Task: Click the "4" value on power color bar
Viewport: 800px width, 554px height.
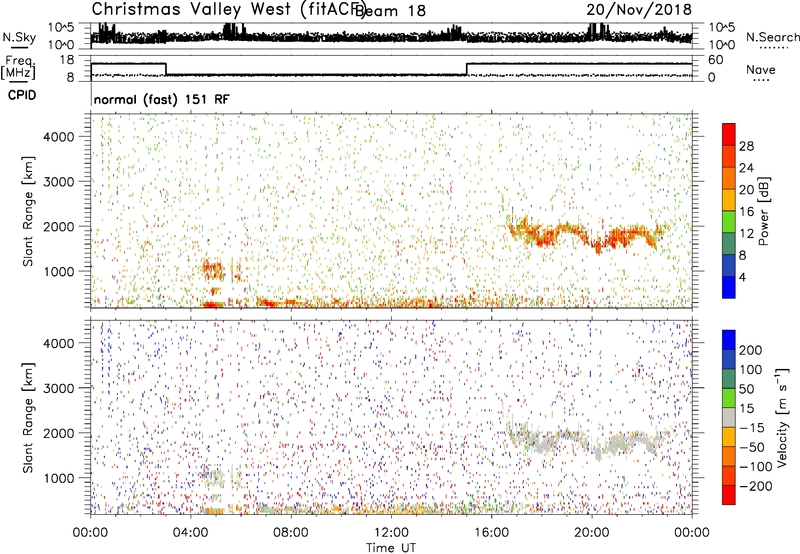Action: coord(742,277)
